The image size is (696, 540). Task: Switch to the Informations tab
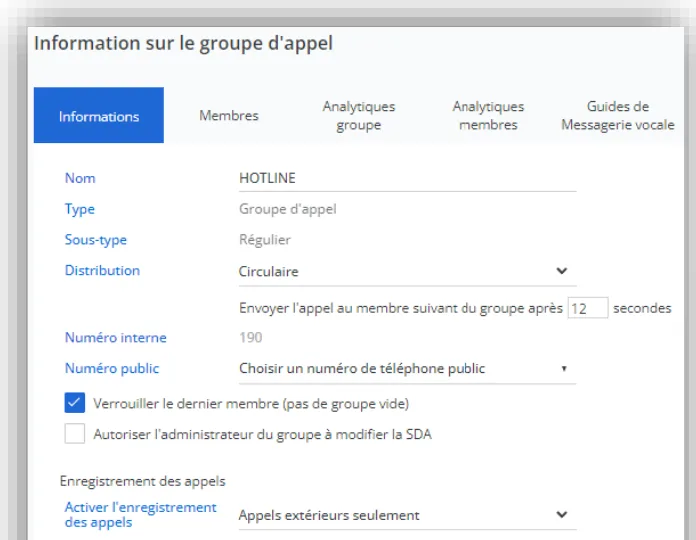(99, 115)
